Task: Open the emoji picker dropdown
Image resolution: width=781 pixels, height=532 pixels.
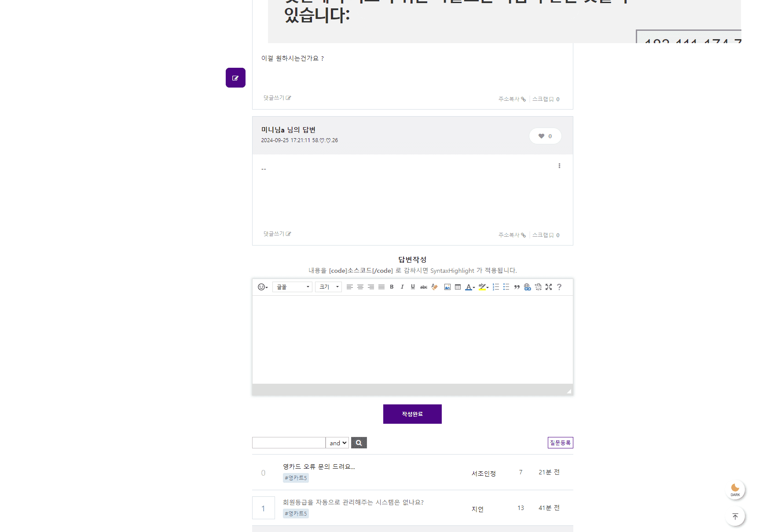Action: [x=262, y=287]
